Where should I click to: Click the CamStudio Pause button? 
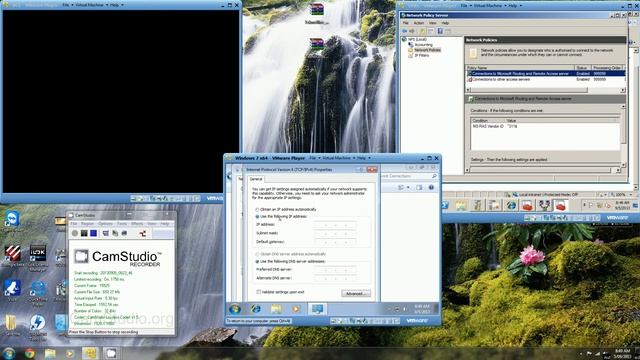pyautogui.click(x=84, y=233)
